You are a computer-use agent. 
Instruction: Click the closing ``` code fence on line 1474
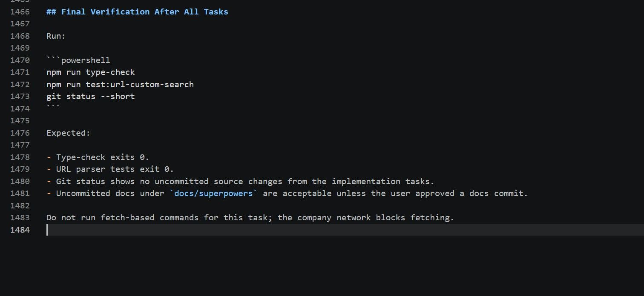pyautogui.click(x=54, y=108)
